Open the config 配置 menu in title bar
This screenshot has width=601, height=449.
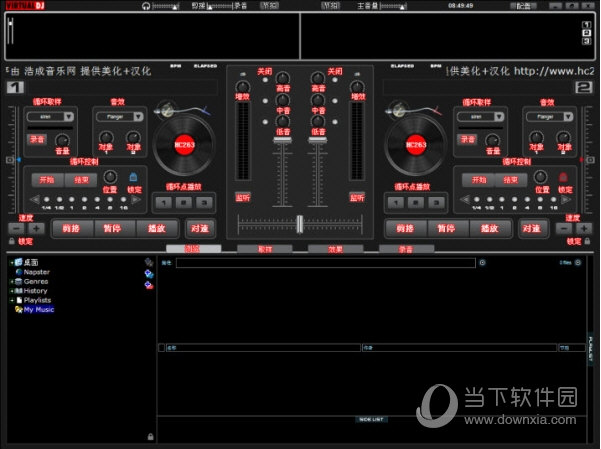(523, 6)
